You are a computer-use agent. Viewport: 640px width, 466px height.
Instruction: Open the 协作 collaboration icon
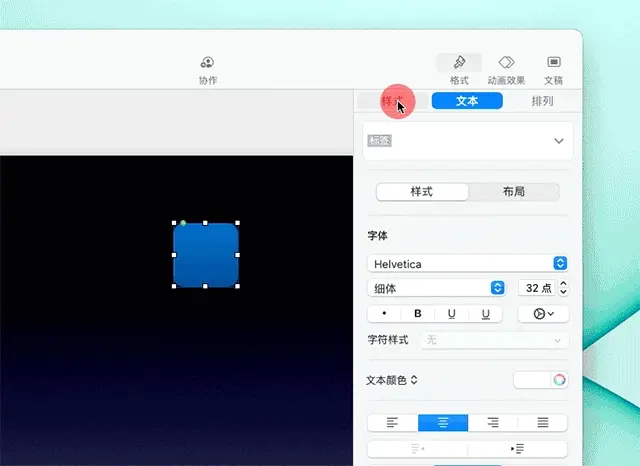[207, 62]
